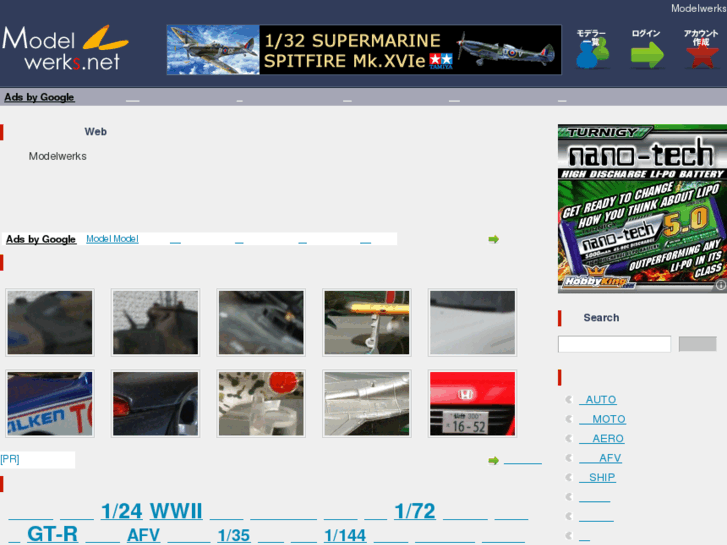
Task: Open the Supermarine Spitfire Tamiya banner ad
Action: (364, 50)
